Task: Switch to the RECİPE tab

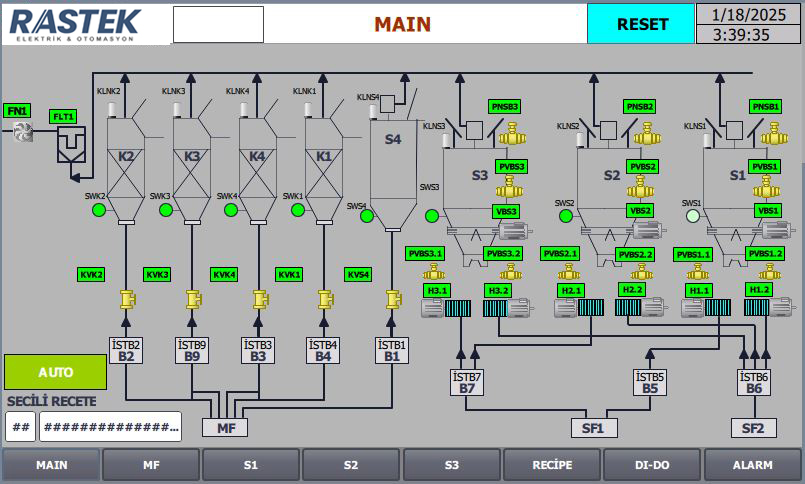Action: pos(551,465)
